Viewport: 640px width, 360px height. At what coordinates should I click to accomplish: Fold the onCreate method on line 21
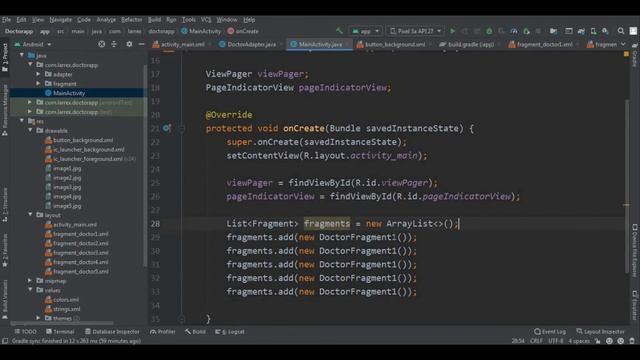tap(182, 129)
